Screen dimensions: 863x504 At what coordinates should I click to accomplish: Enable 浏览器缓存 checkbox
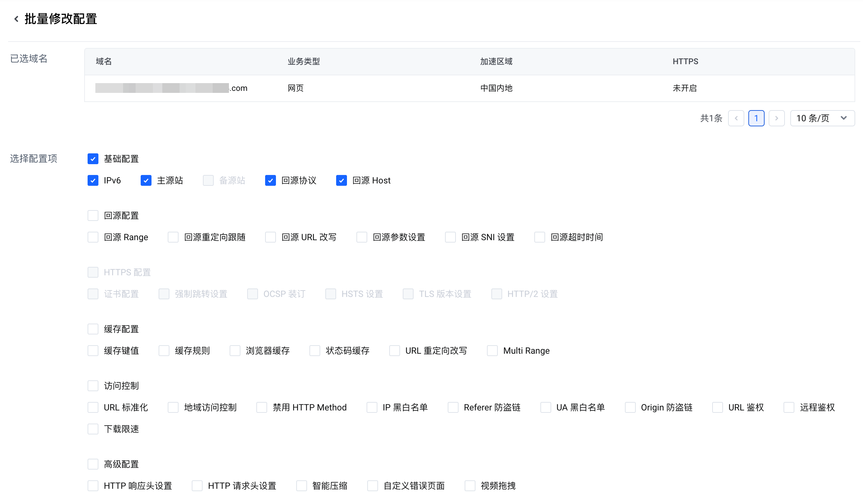(235, 351)
